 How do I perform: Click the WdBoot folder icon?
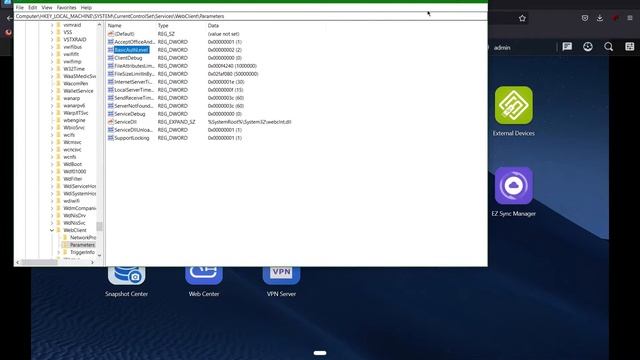[x=59, y=164]
